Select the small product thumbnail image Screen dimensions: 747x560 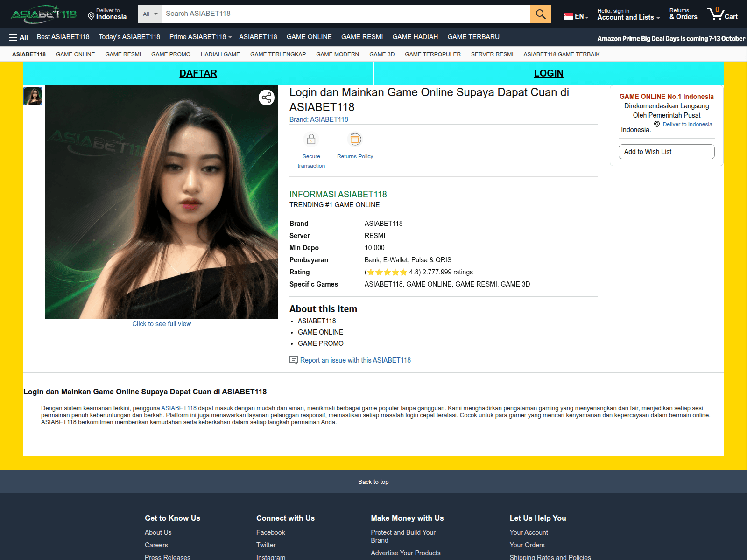33,96
